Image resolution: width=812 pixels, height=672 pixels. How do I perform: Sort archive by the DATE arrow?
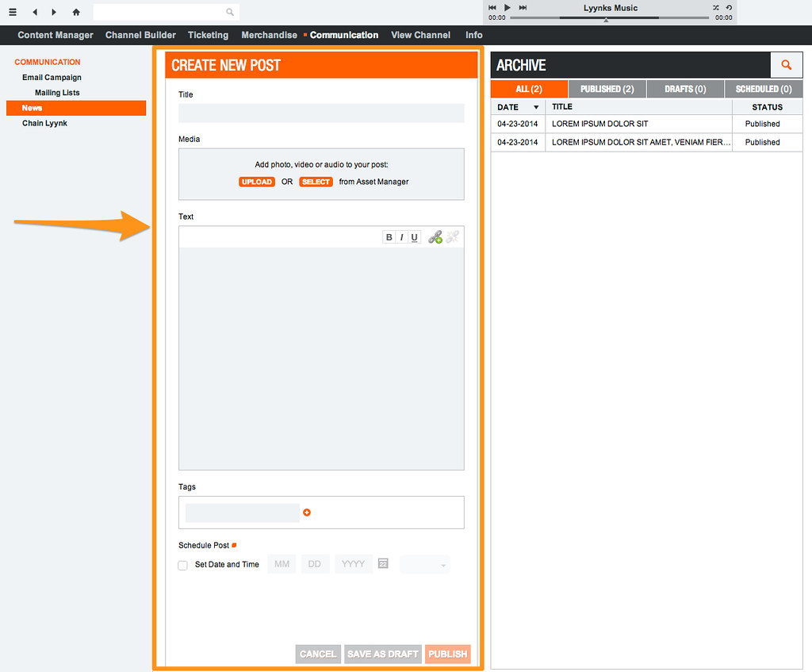536,107
